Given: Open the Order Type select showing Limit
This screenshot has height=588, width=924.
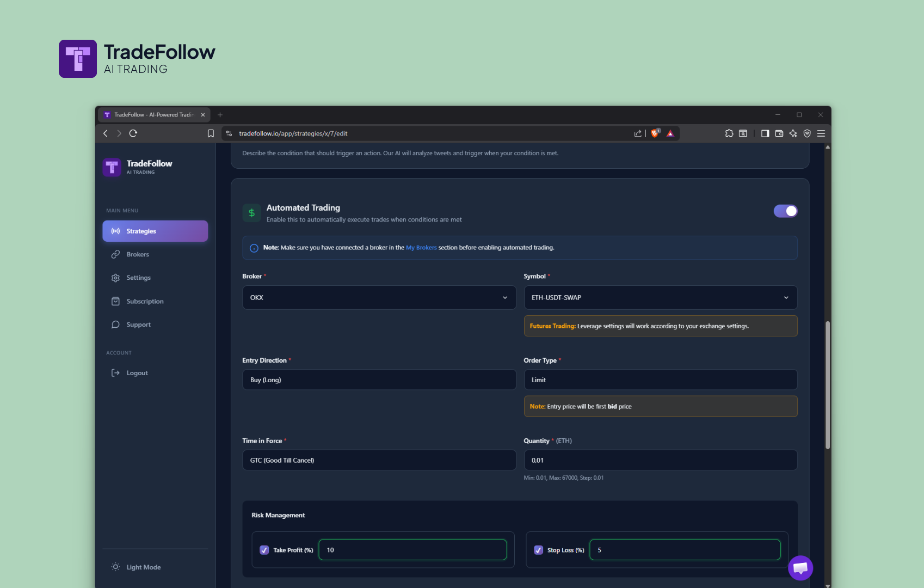Looking at the screenshot, I should click(661, 380).
